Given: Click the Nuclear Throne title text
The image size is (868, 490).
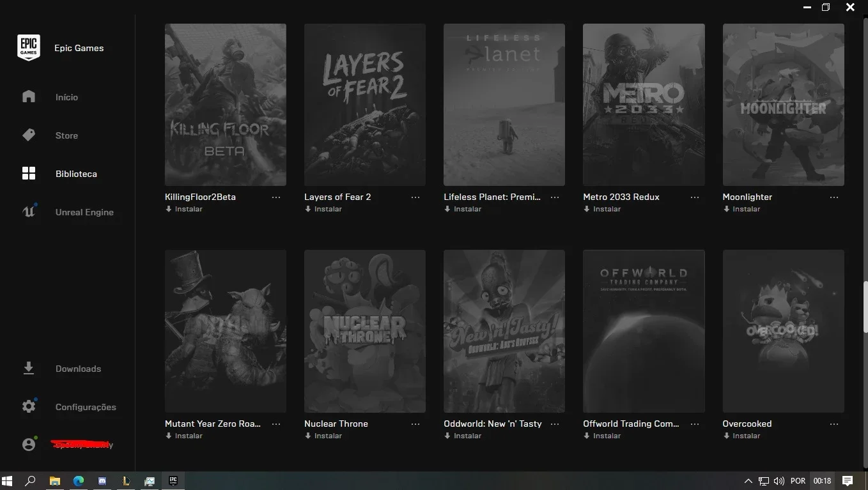Looking at the screenshot, I should pos(336,424).
